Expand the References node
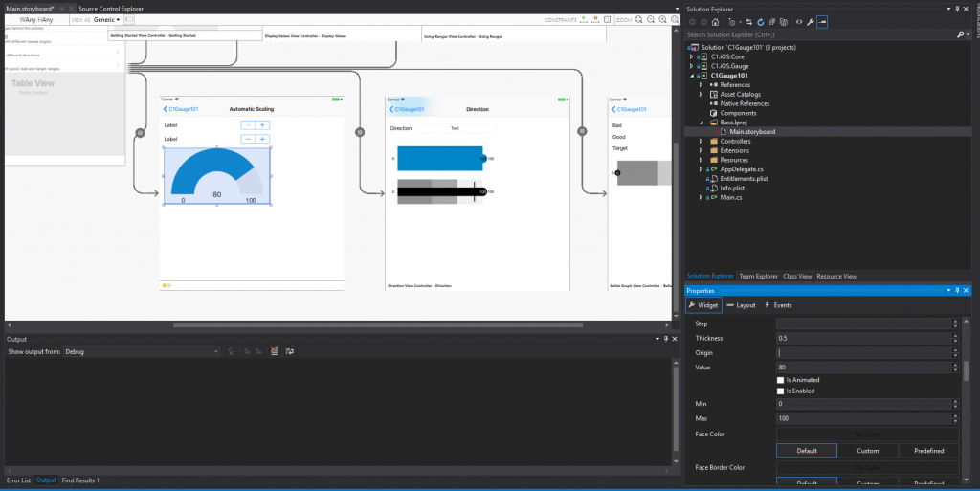Viewport: 980px width, 491px height. 702,85
